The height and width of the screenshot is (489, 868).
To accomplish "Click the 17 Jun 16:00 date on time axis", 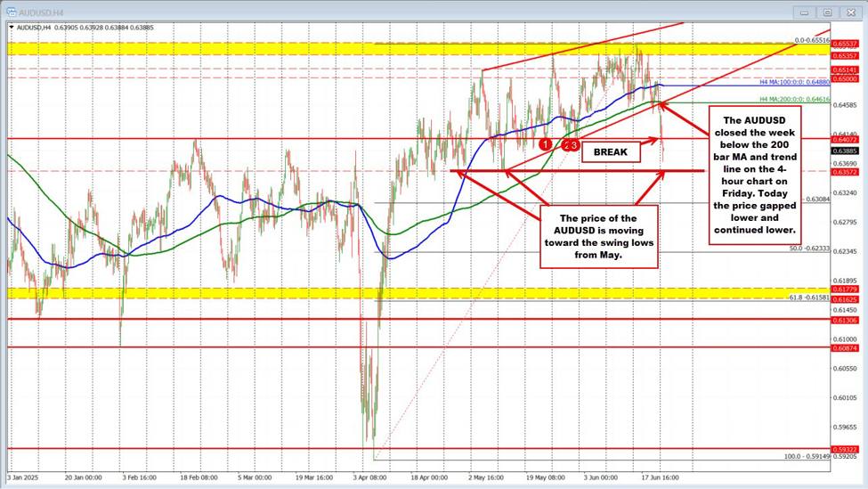I will coord(658,477).
